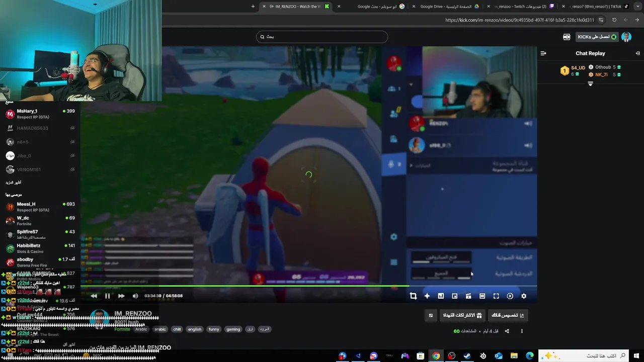The width and height of the screenshot is (644, 362).
Task: Click the Windows taskbar search box
Action: point(583,356)
